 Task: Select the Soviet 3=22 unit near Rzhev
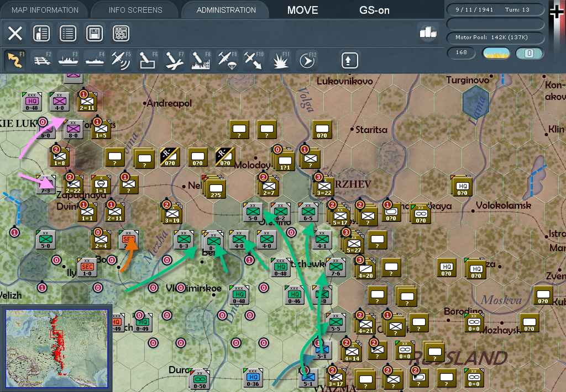pos(324,186)
